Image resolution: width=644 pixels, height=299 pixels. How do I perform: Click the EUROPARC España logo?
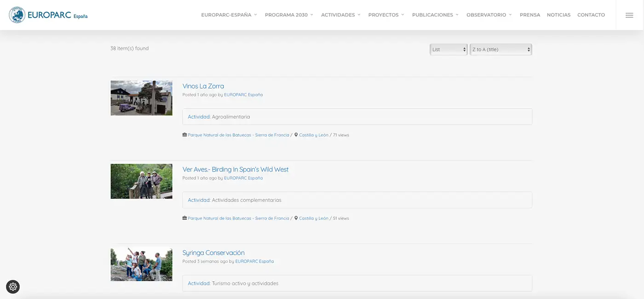point(48,15)
